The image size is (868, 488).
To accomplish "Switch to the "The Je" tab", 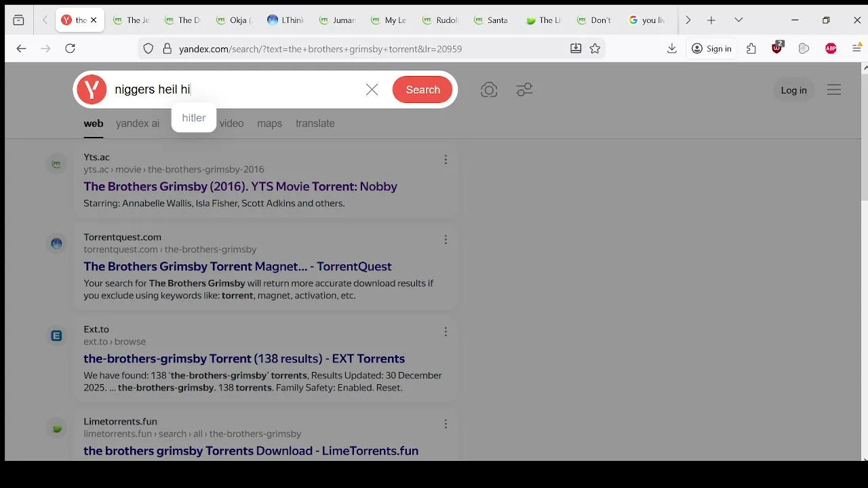I will pyautogui.click(x=132, y=20).
